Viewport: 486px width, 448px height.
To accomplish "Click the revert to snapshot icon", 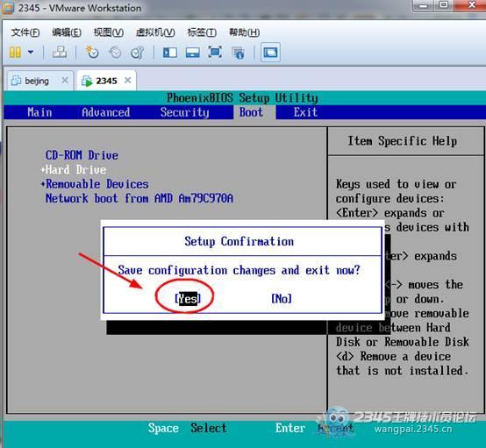I will click(x=115, y=53).
